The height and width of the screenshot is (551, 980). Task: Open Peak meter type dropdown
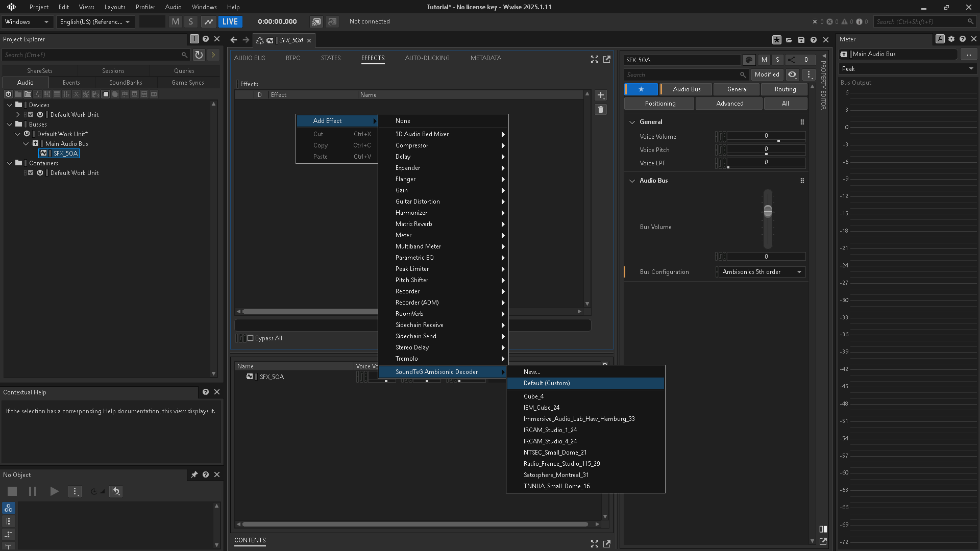(x=908, y=69)
